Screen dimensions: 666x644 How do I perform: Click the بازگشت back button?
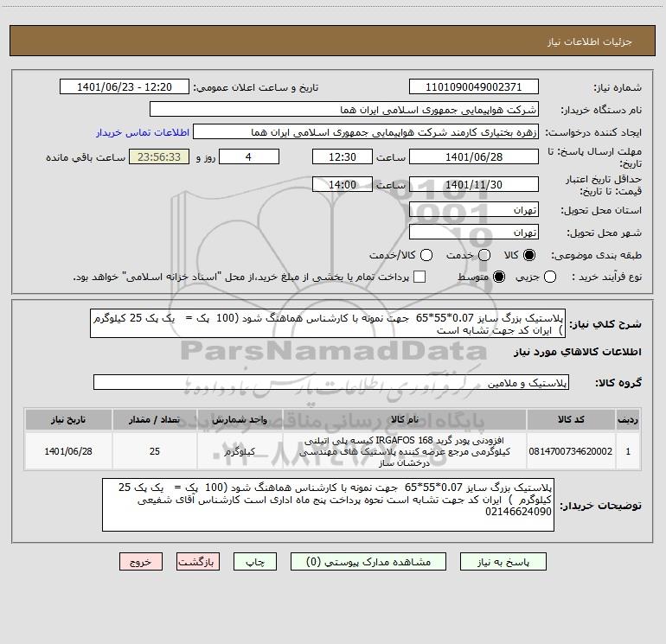coord(198,562)
